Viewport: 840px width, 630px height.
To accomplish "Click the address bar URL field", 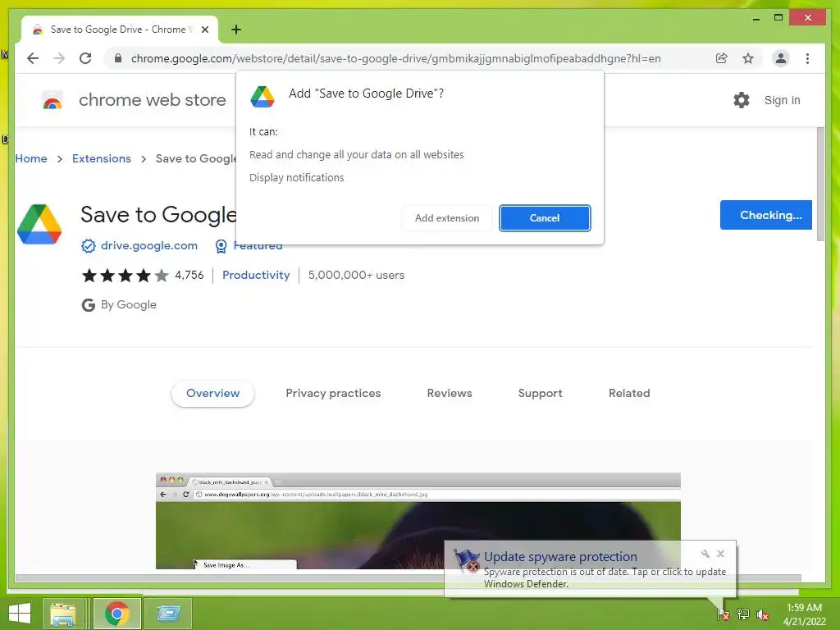I will pyautogui.click(x=396, y=58).
